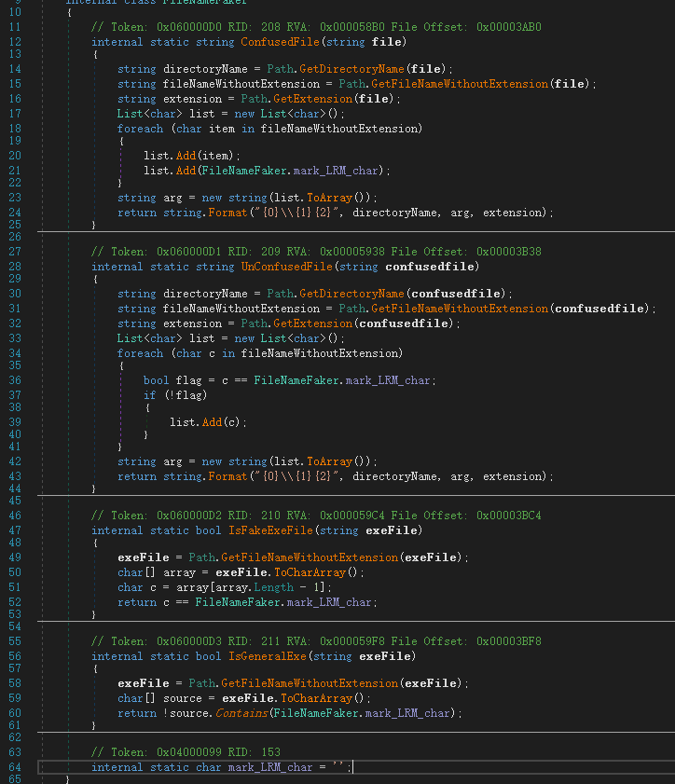The image size is (675, 784).
Task: Click ToArray call on line 23
Action: (329, 198)
